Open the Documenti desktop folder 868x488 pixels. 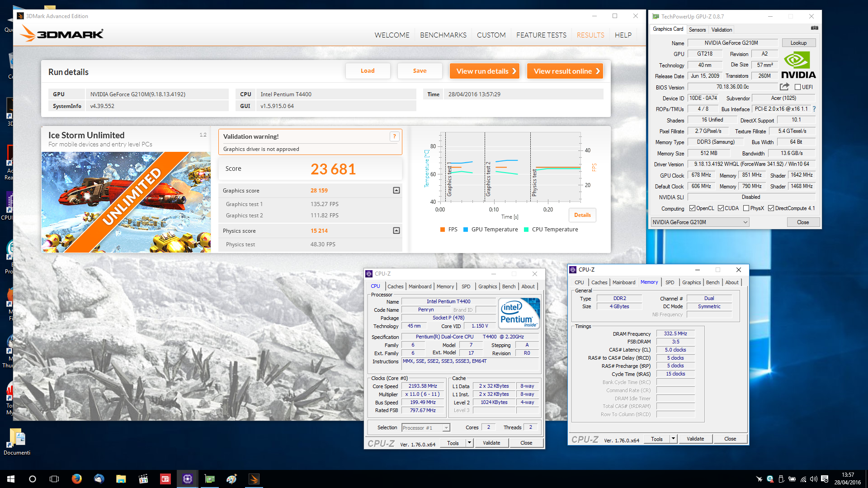tap(17, 442)
